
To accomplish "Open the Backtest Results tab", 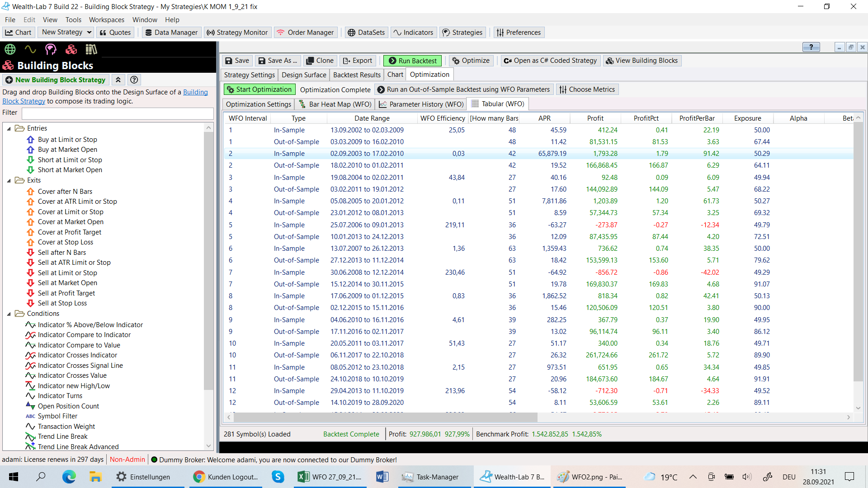I will pyautogui.click(x=357, y=75).
